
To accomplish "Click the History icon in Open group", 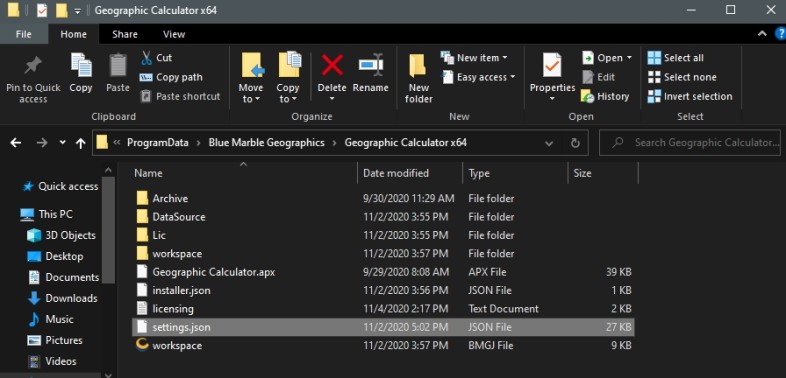I will coord(587,96).
